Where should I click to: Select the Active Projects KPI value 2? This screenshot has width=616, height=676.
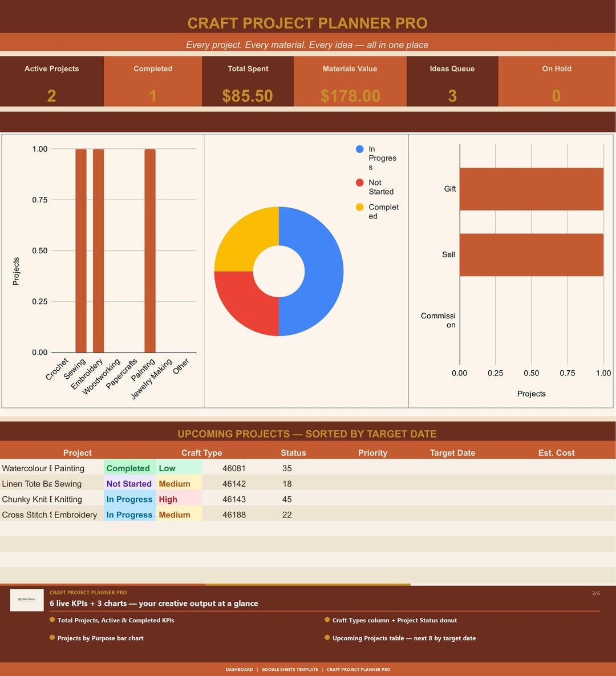coord(52,96)
